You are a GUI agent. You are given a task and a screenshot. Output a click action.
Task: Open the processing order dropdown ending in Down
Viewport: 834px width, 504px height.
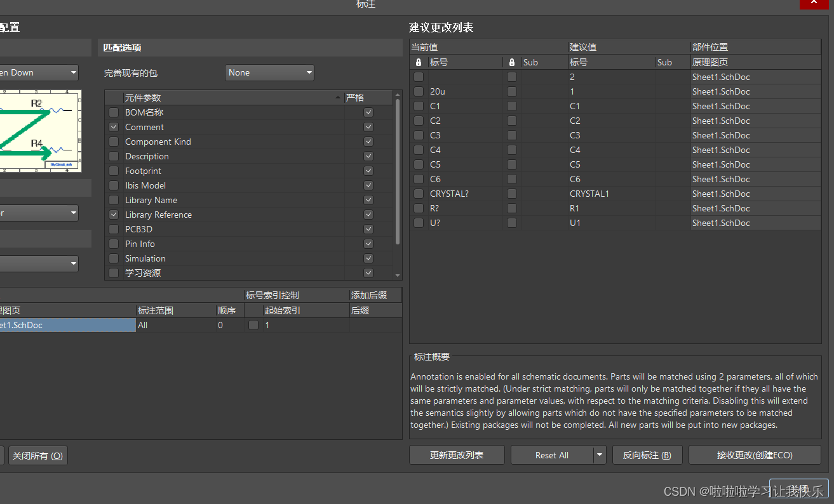pos(39,72)
